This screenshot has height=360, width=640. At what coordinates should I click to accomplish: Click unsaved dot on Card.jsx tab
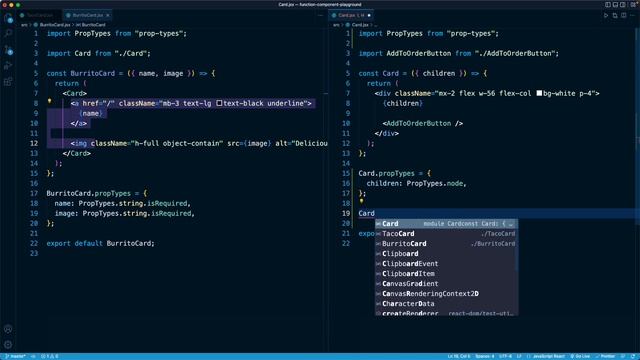pyautogui.click(x=369, y=15)
